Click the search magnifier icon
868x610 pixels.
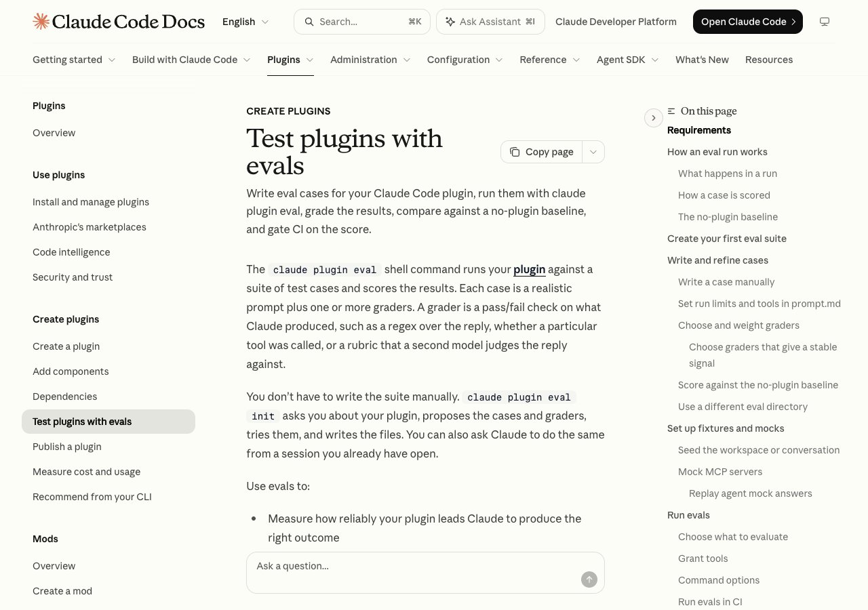(309, 22)
